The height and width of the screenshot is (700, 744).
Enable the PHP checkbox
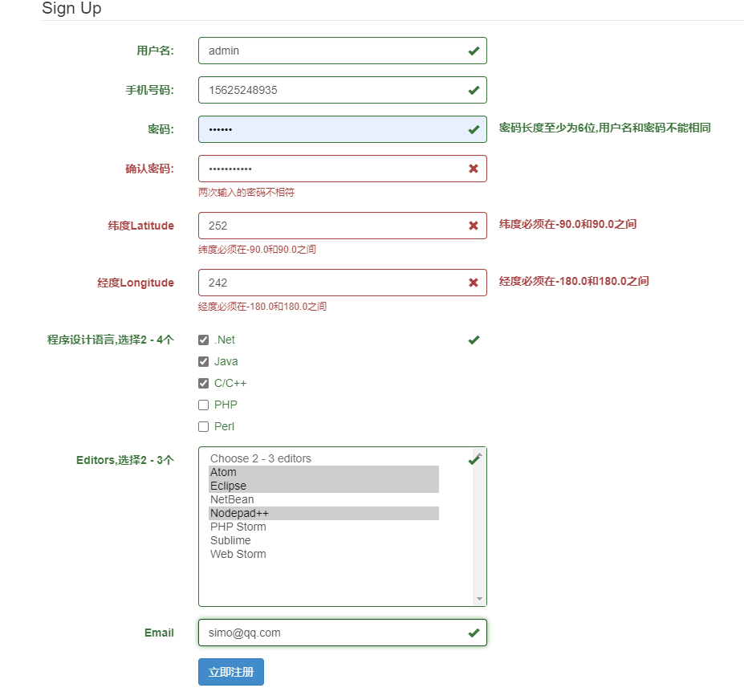[x=204, y=405]
